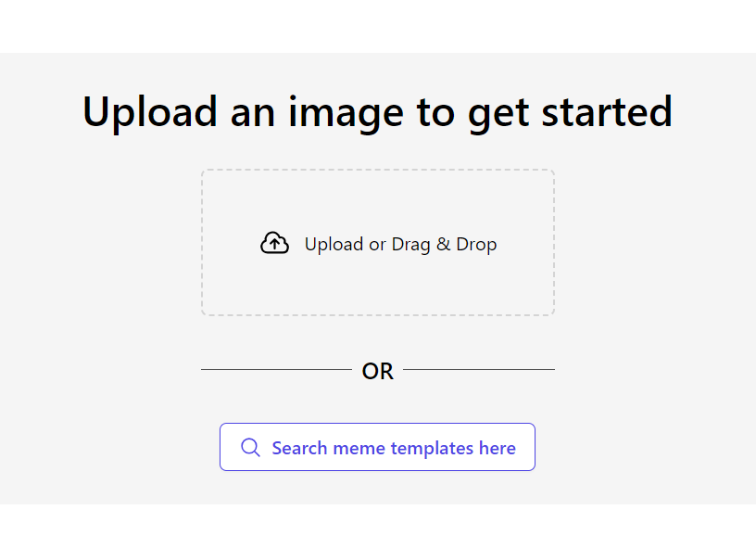The image size is (756, 535).
Task: Click the magnifying glass search icon
Action: (x=251, y=448)
